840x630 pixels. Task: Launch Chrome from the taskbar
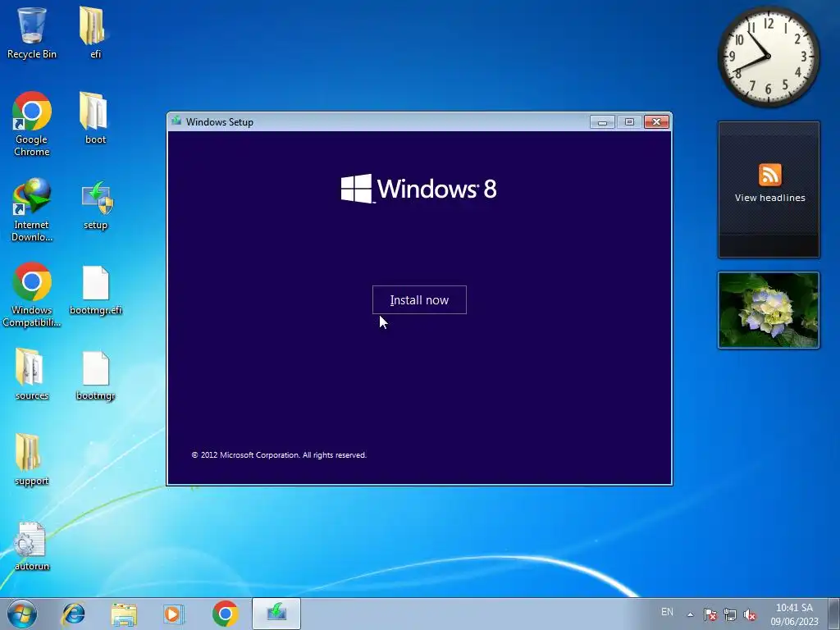225,614
